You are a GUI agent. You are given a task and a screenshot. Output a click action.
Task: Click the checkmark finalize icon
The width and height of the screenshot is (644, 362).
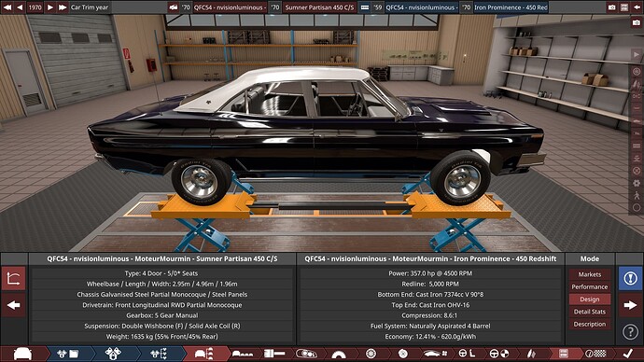coord(627,354)
